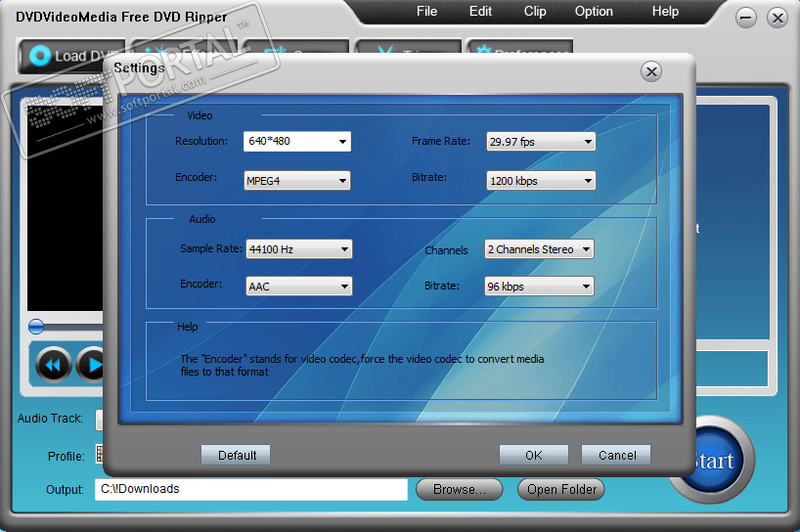Open the video Encoder MPEG4 dropdown
The image size is (800, 532).
(x=297, y=181)
